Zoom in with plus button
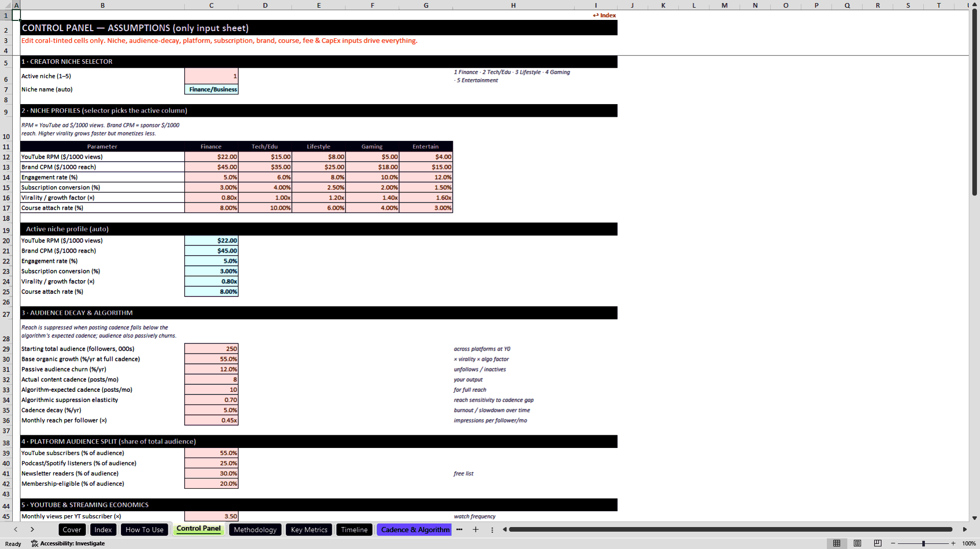980x549 pixels. click(x=953, y=543)
